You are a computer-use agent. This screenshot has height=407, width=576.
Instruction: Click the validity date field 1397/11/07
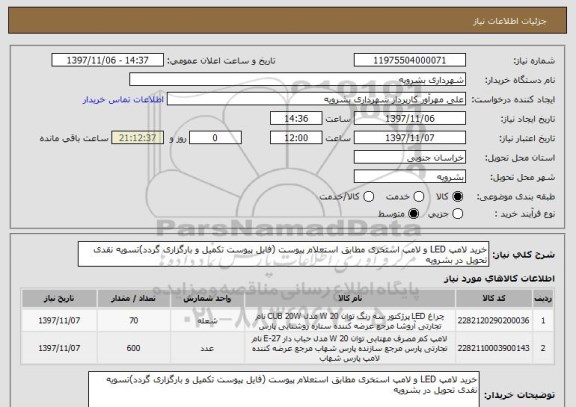[x=410, y=138]
